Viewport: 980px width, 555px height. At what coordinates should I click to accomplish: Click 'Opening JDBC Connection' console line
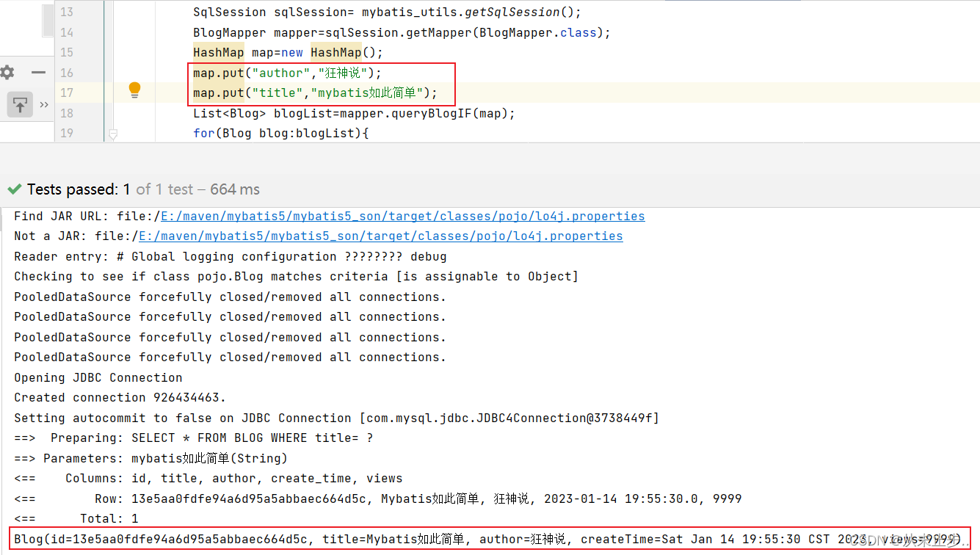(98, 377)
